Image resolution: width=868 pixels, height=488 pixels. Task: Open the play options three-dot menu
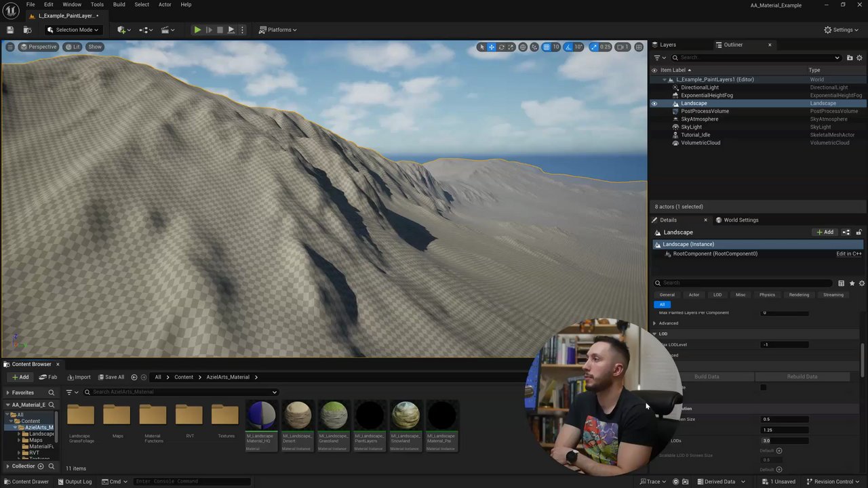click(242, 30)
